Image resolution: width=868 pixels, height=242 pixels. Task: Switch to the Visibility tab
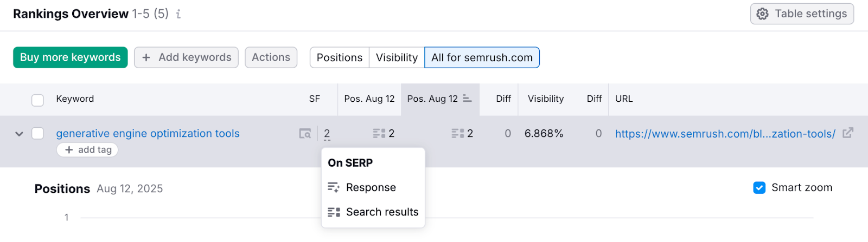[x=397, y=57]
